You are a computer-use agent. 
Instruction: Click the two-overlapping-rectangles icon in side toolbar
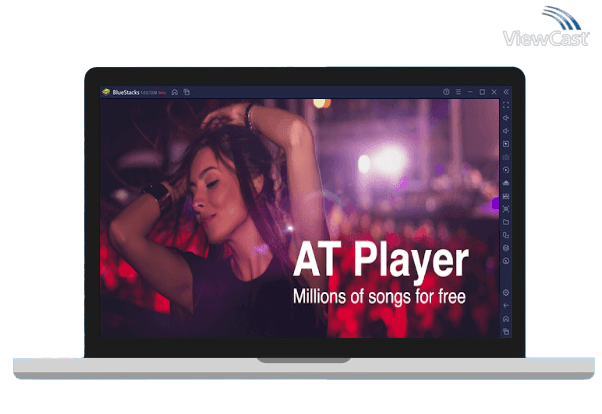pyautogui.click(x=506, y=235)
